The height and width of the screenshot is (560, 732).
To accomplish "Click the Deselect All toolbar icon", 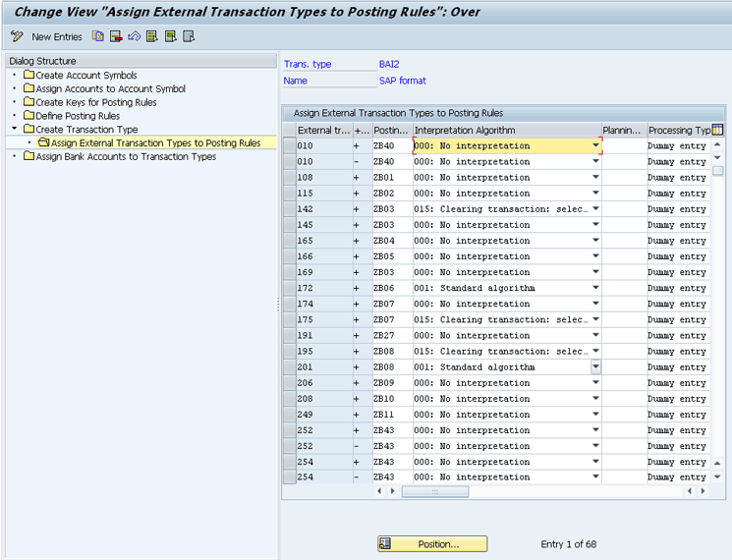I will click(189, 36).
